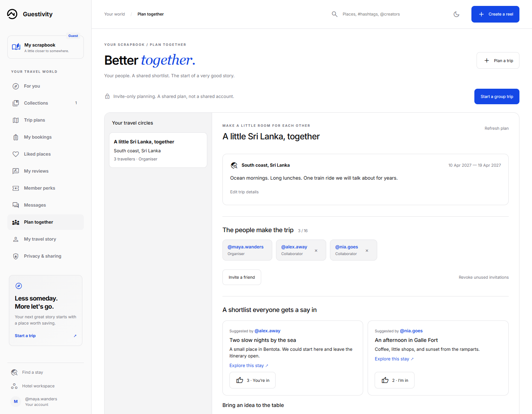Click Edit trip details link
532x414 pixels.
244,192
